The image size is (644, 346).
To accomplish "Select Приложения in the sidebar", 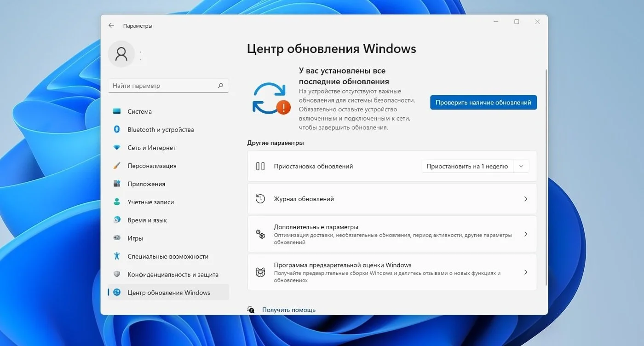I will click(x=168, y=184).
